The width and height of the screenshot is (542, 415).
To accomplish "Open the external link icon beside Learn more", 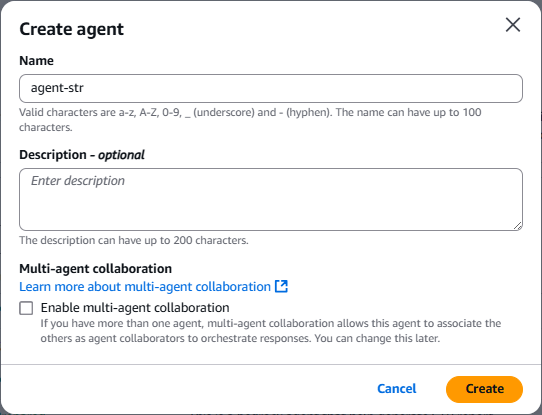I will point(281,286).
